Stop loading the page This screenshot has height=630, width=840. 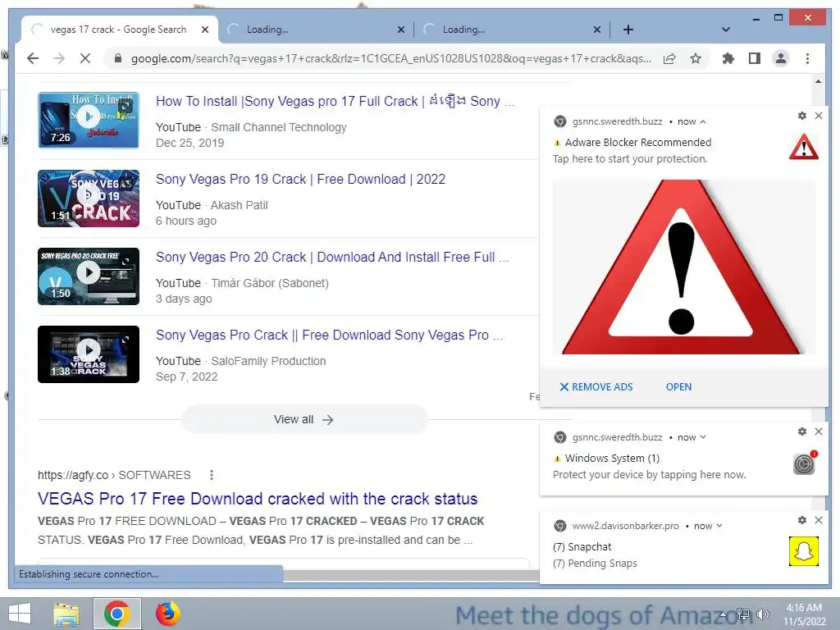(85, 58)
